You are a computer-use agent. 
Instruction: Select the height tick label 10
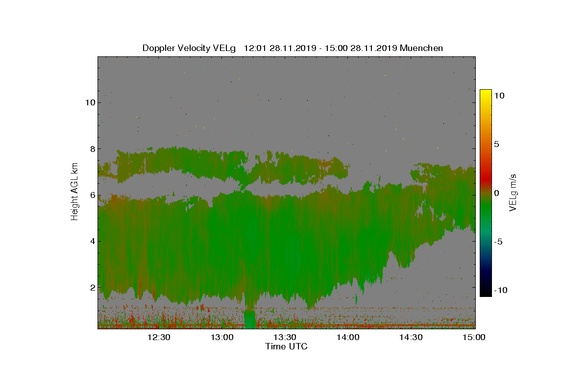tap(89, 102)
